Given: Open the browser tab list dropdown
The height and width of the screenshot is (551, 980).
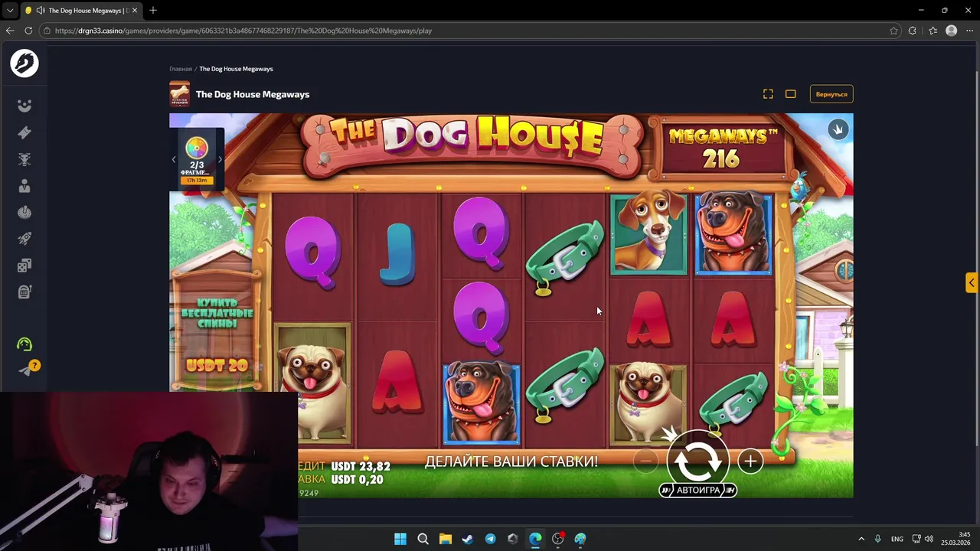Looking at the screenshot, I should point(10,11).
